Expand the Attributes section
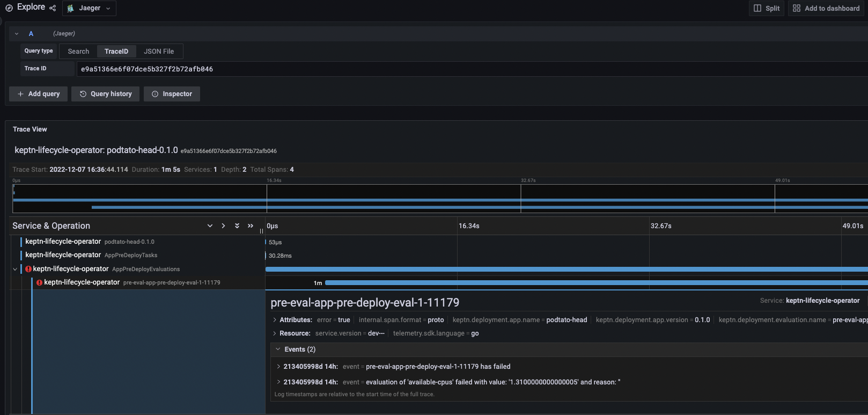The image size is (868, 415). 275,320
